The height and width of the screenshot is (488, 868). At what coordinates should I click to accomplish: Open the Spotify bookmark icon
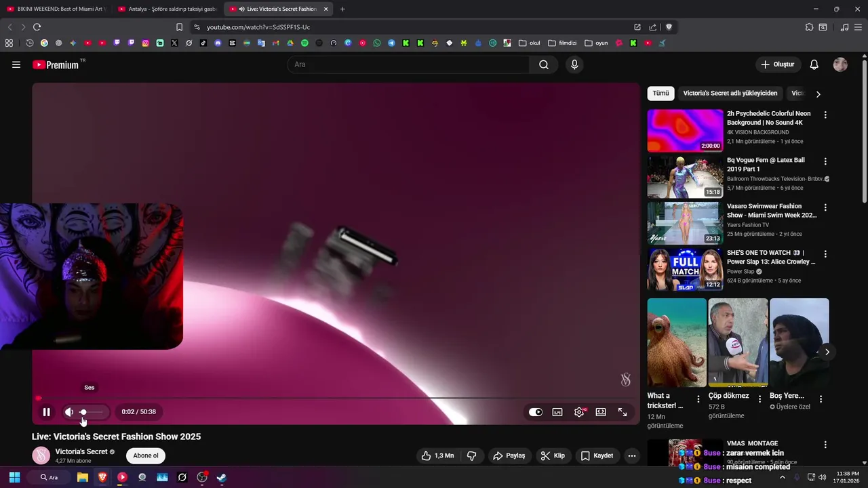pos(304,43)
